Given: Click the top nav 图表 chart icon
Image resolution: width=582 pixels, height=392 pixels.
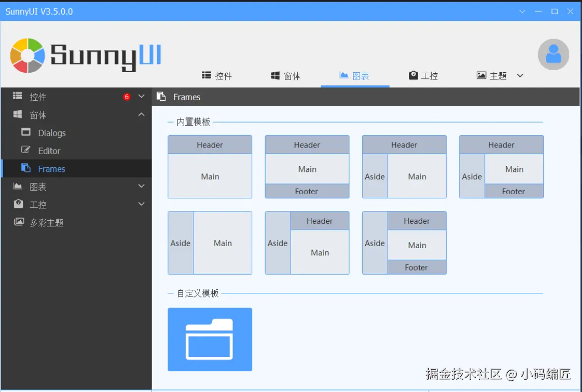Looking at the screenshot, I should pos(344,75).
